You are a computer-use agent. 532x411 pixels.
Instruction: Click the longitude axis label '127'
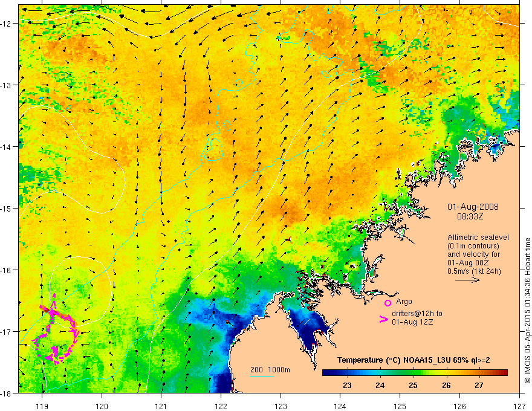pyautogui.click(x=519, y=406)
